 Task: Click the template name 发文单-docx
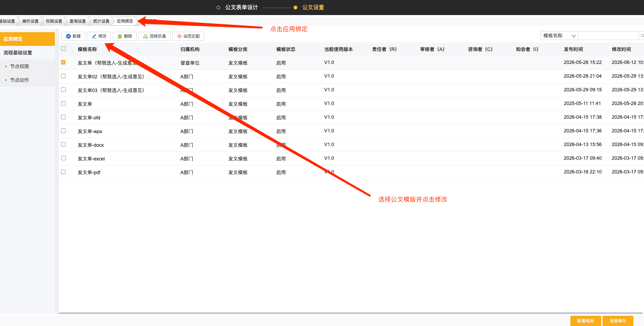click(91, 145)
